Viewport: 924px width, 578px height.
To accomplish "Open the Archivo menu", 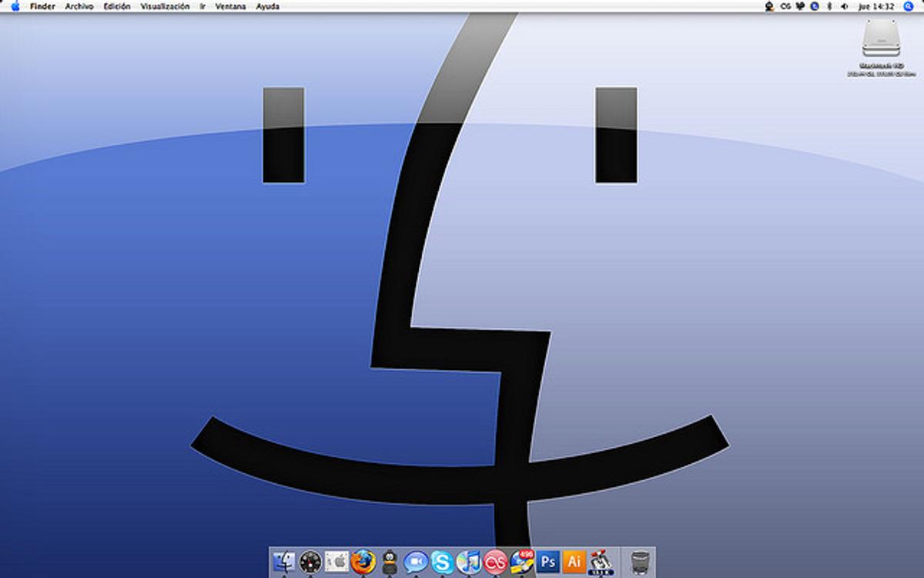I will (x=79, y=6).
